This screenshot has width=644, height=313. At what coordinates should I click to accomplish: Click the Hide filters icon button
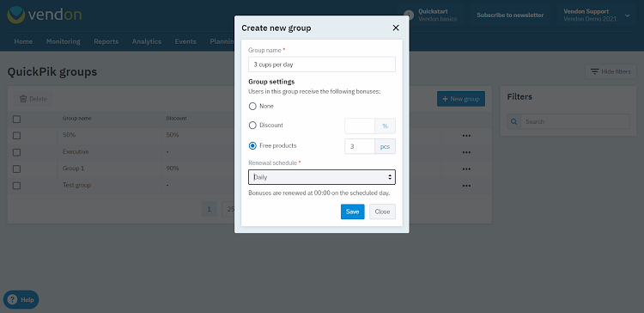pos(611,71)
